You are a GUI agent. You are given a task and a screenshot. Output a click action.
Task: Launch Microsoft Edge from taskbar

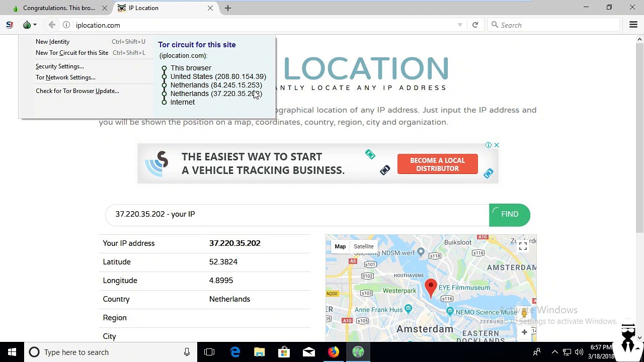tap(235, 352)
